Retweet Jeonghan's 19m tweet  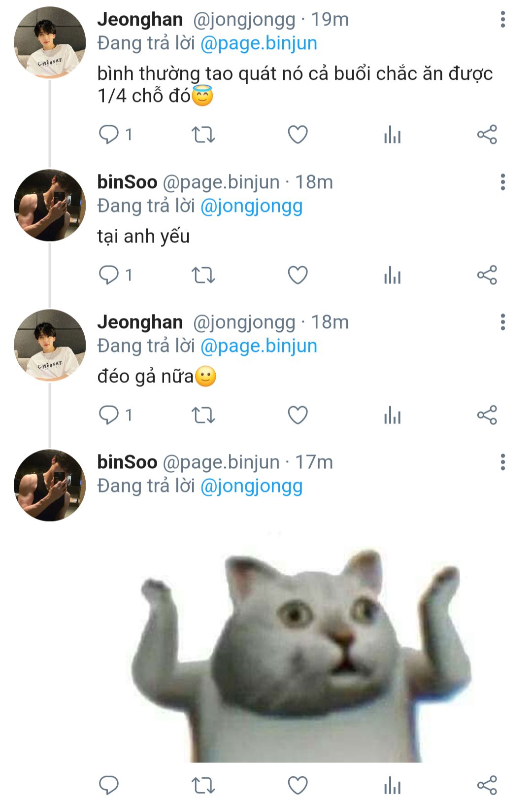203,134
